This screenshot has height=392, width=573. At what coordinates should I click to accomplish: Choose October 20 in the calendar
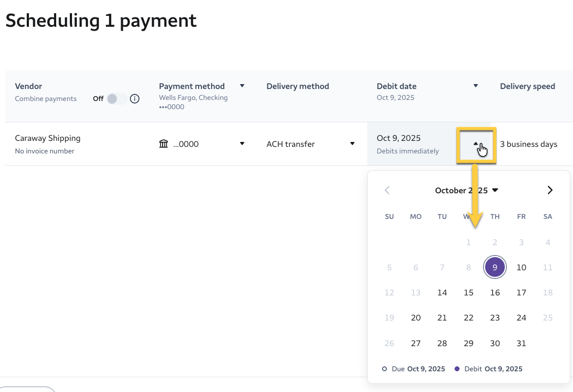click(x=416, y=318)
